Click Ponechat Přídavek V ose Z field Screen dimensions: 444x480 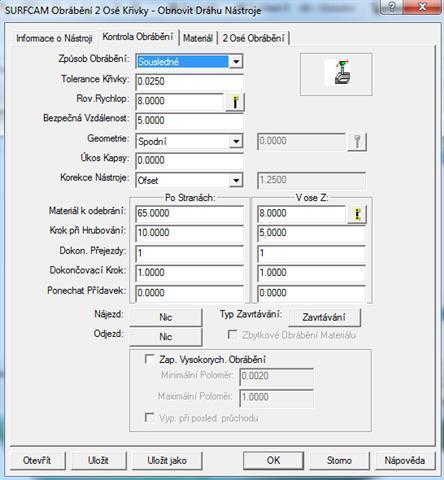coord(311,293)
